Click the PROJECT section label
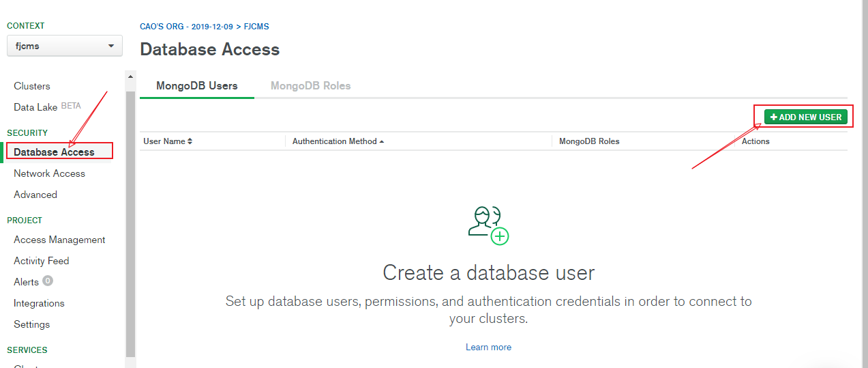This screenshot has height=368, width=868. (25, 221)
